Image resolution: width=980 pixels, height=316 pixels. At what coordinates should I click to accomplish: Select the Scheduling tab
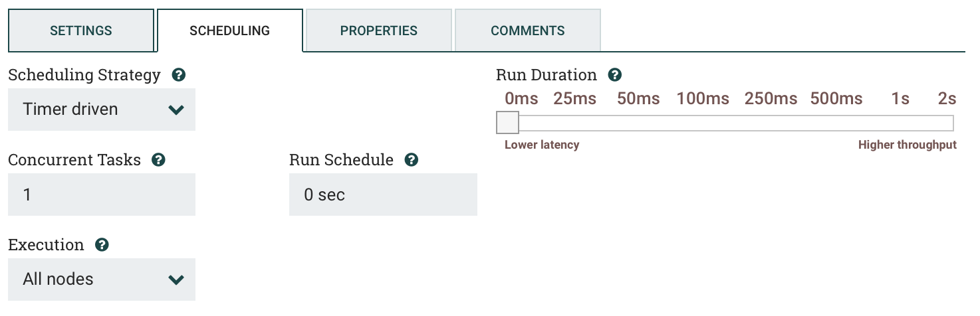(x=230, y=31)
